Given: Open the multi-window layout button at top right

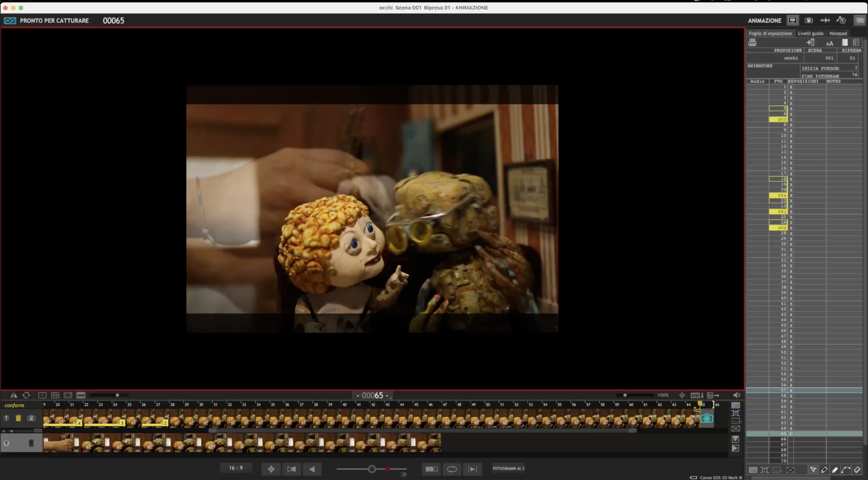Looking at the screenshot, I should pos(860,20).
